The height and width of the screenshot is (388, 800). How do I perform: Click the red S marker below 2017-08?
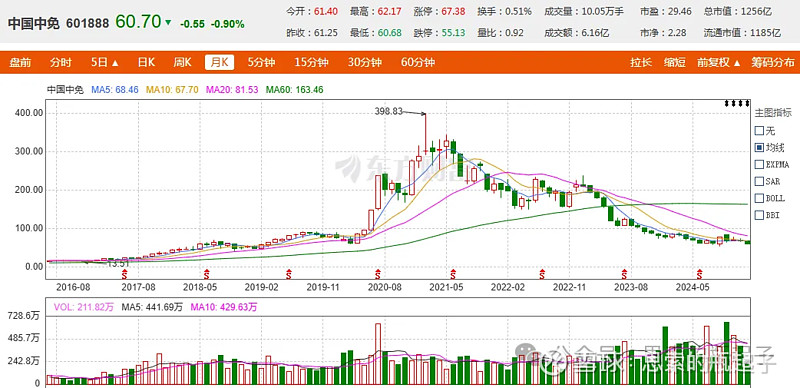pos(124,274)
